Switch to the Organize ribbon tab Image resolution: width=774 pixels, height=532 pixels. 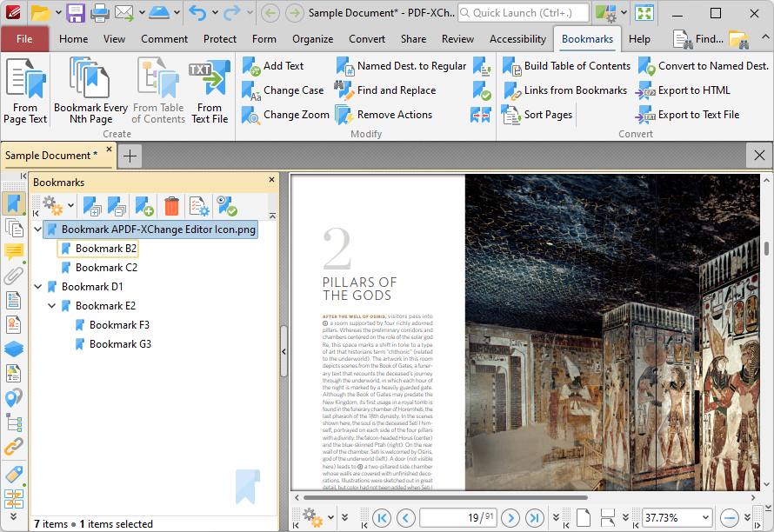(312, 39)
